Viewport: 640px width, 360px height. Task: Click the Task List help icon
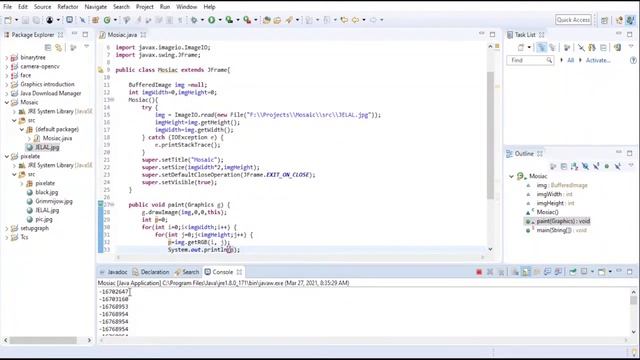[633, 60]
